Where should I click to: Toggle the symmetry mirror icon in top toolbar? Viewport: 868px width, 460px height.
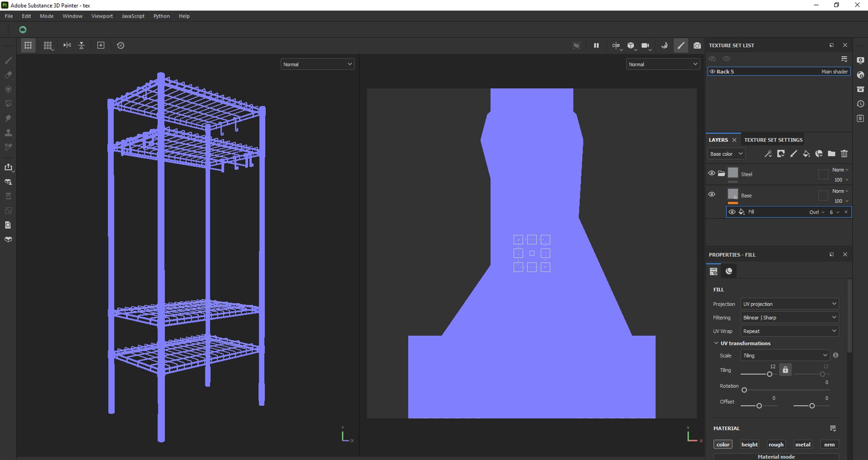pos(67,45)
